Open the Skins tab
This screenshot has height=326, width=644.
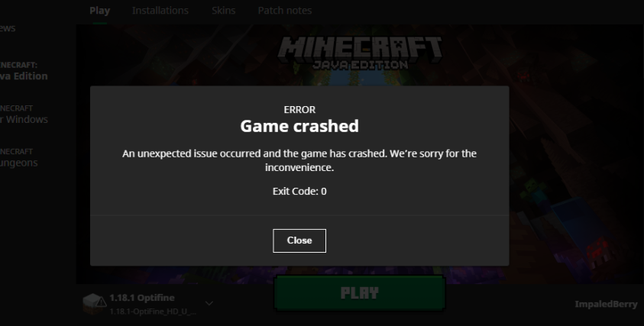pyautogui.click(x=223, y=10)
